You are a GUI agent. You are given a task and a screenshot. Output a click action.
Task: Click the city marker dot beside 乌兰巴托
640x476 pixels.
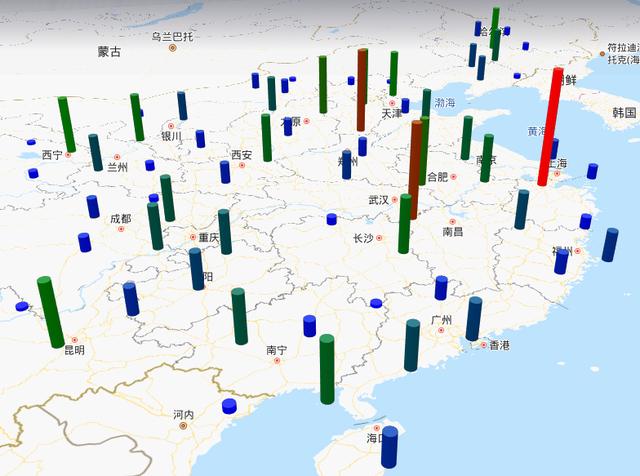click(x=172, y=48)
